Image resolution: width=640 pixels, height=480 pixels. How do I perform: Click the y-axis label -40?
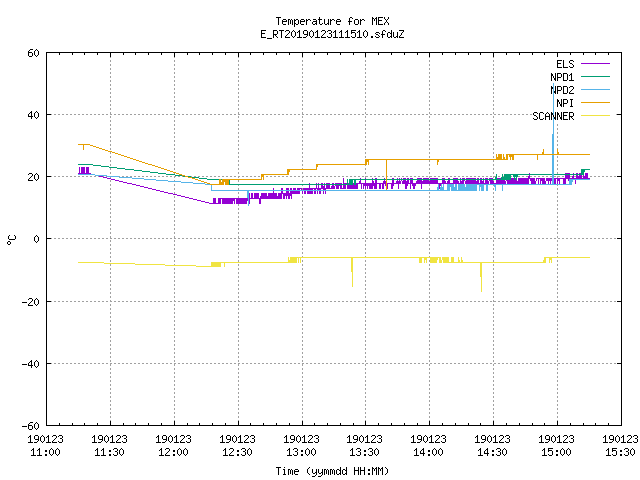click(x=31, y=364)
